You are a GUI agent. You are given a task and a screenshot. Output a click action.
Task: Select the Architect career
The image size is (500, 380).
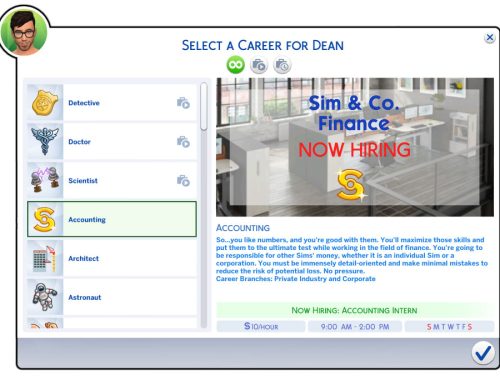[112, 258]
